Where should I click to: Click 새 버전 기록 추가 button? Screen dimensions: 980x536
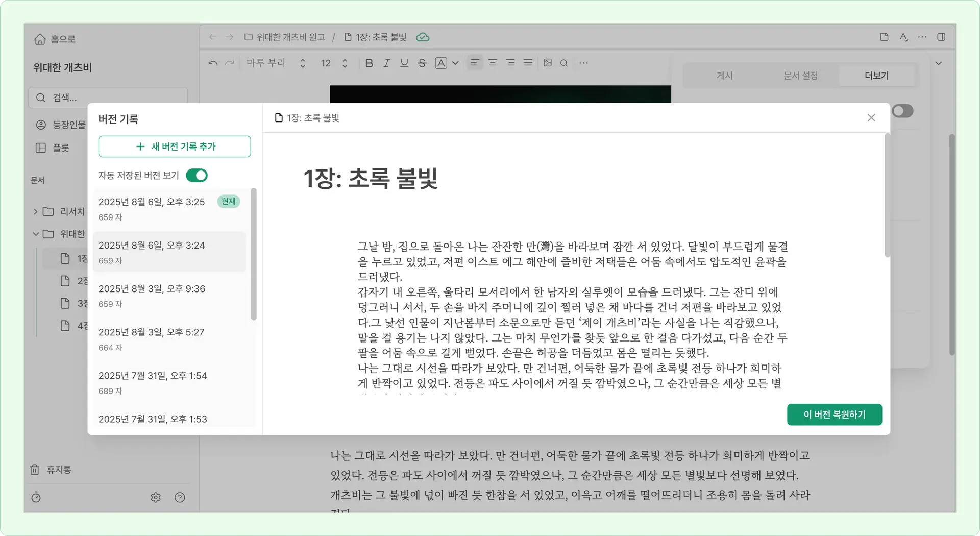[175, 147]
